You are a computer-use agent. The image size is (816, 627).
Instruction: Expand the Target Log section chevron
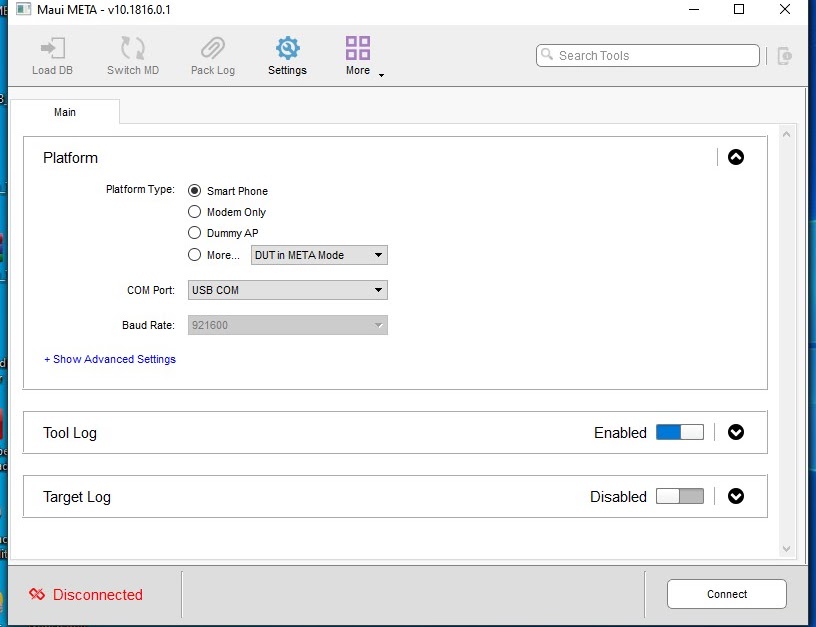735,496
